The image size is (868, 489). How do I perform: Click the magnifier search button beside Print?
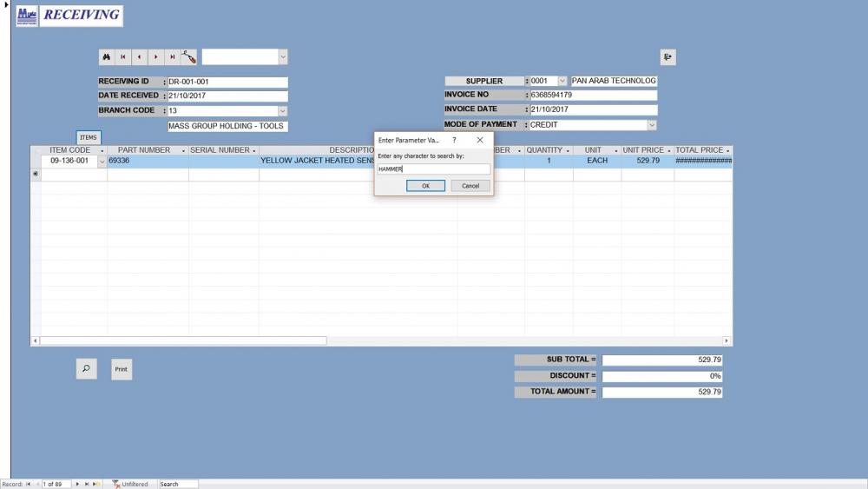click(x=86, y=369)
